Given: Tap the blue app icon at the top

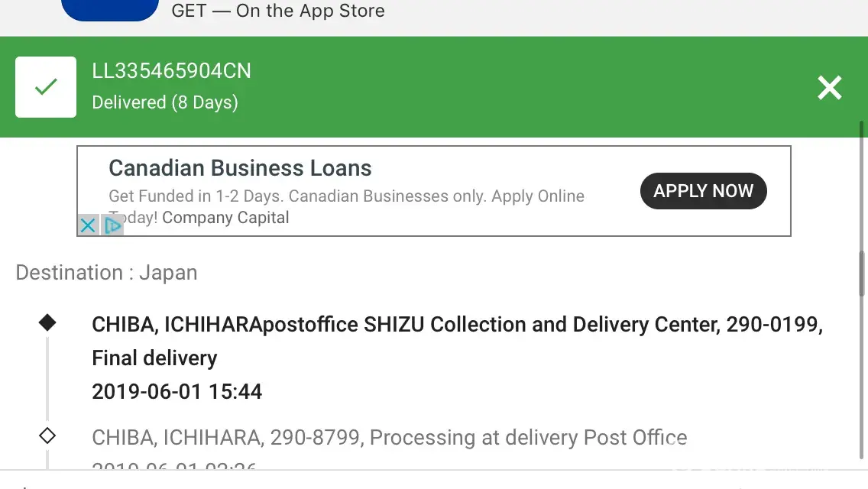Looking at the screenshot, I should tap(110, 10).
